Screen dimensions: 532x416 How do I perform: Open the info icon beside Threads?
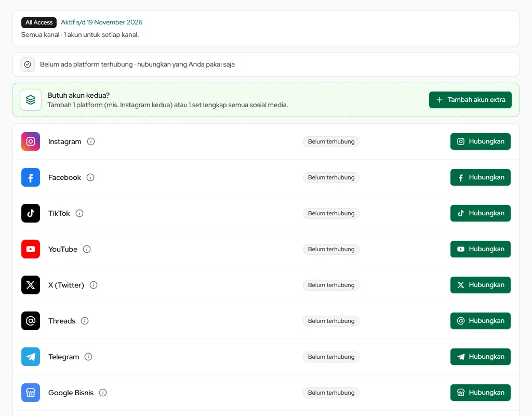(85, 321)
